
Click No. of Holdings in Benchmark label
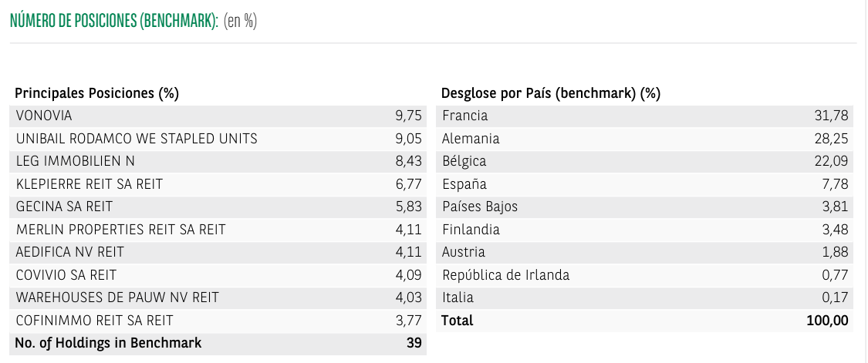[x=108, y=343]
